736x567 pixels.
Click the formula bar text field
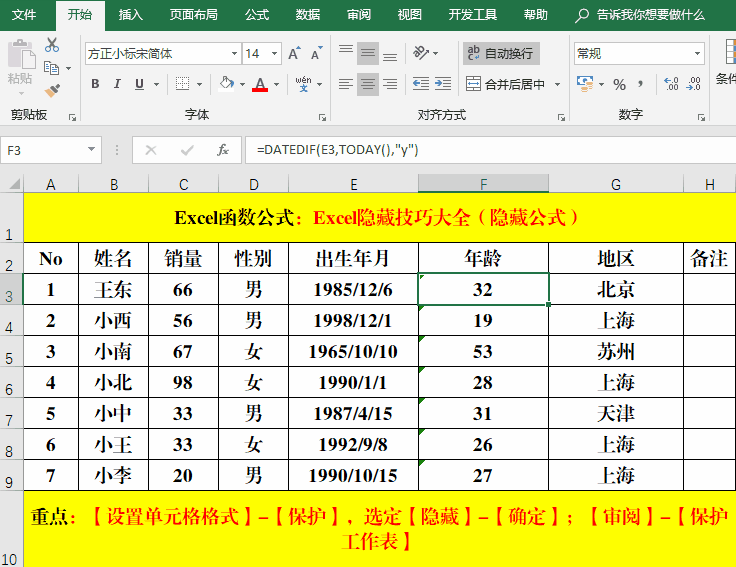pyautogui.click(x=491, y=150)
